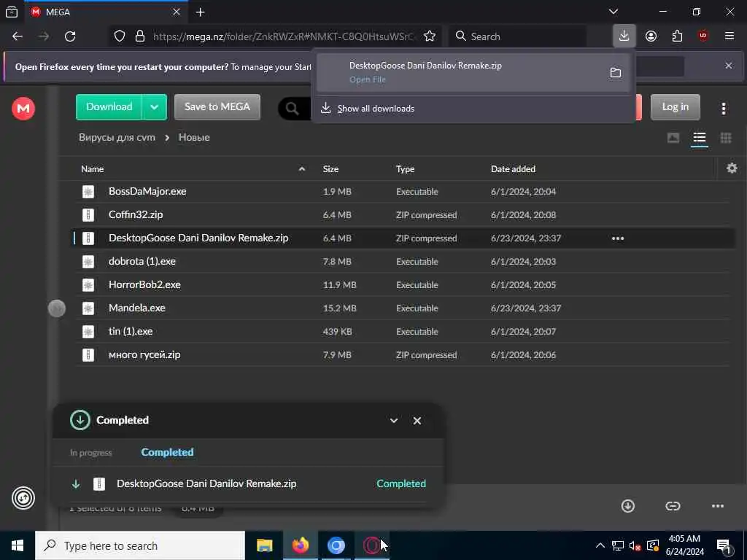Bookmark this page with the star
747x560 pixels.
[429, 36]
